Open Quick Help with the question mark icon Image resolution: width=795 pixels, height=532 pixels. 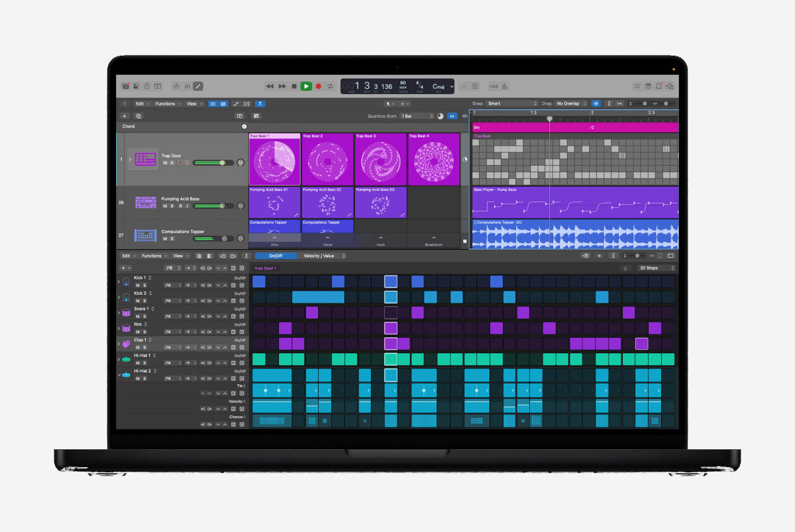147,85
